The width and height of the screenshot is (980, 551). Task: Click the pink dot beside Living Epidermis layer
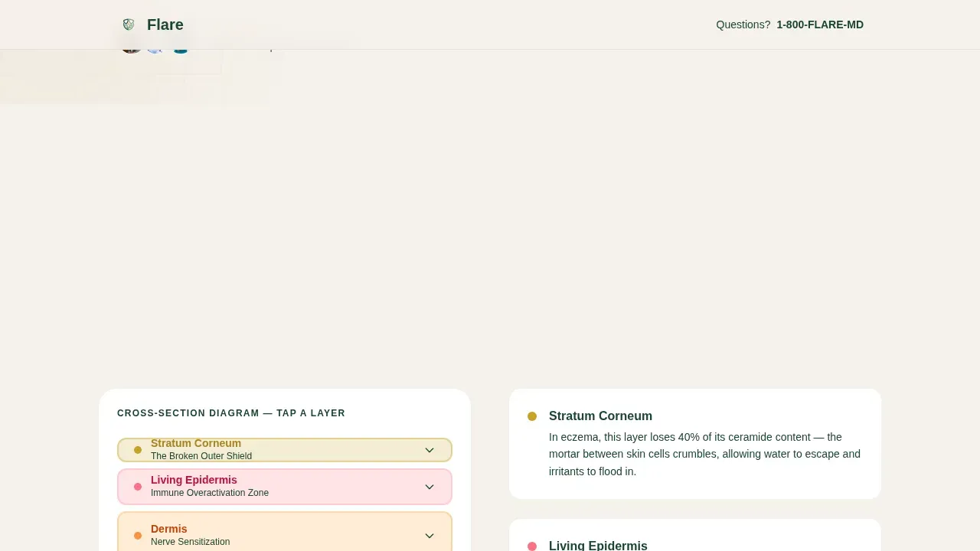(138, 487)
